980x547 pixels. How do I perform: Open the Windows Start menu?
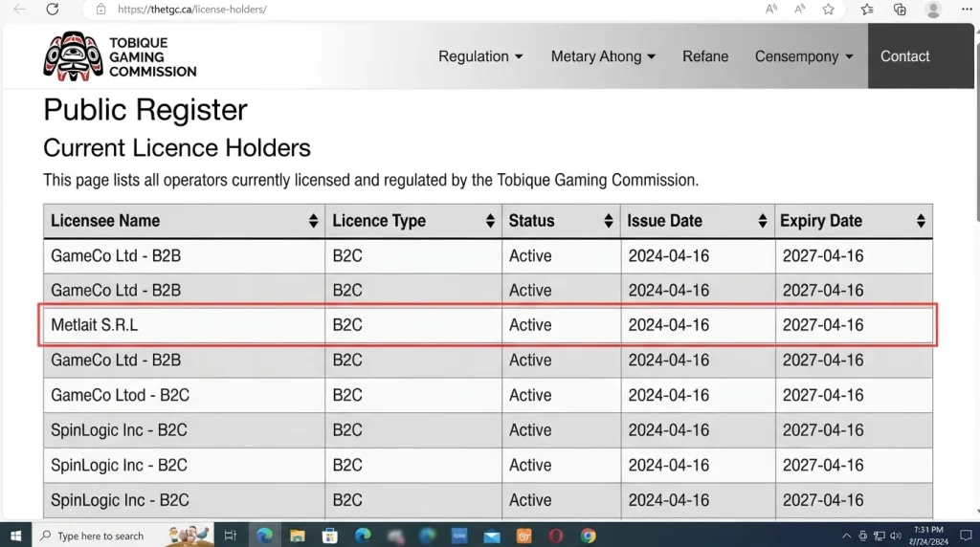coord(15,536)
